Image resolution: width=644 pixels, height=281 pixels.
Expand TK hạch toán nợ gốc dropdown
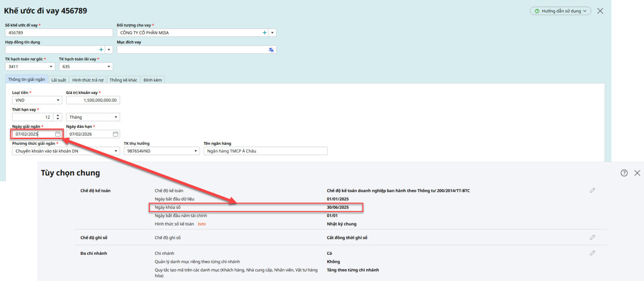pos(51,67)
